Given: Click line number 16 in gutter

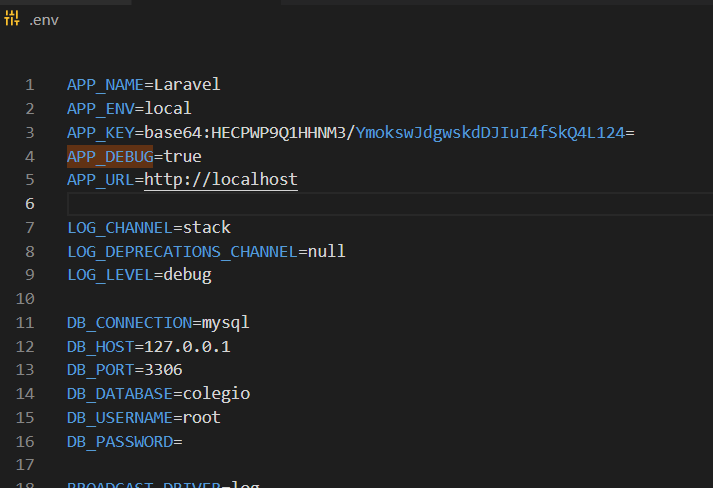Looking at the screenshot, I should (26, 442).
